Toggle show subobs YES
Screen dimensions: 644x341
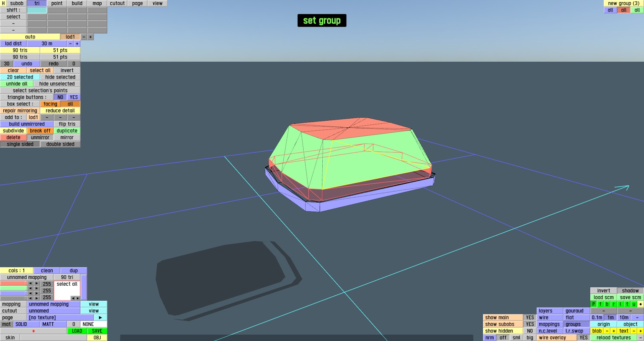(x=530, y=324)
